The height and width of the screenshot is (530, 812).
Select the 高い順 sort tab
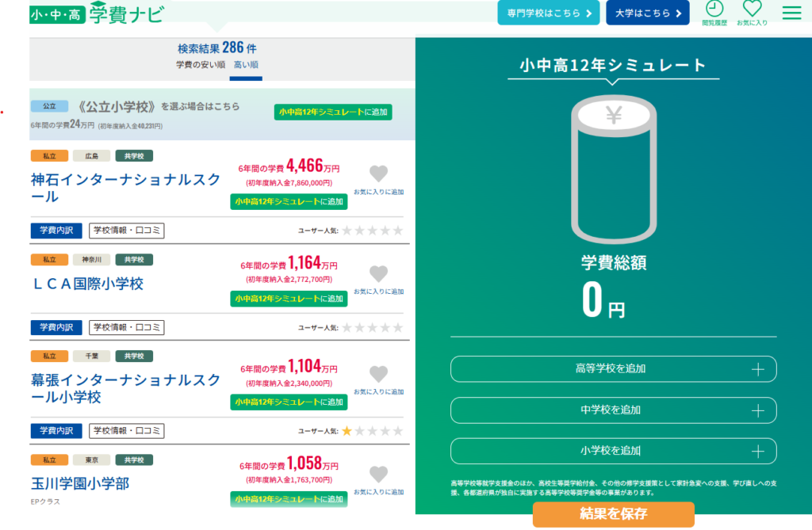[x=246, y=65]
